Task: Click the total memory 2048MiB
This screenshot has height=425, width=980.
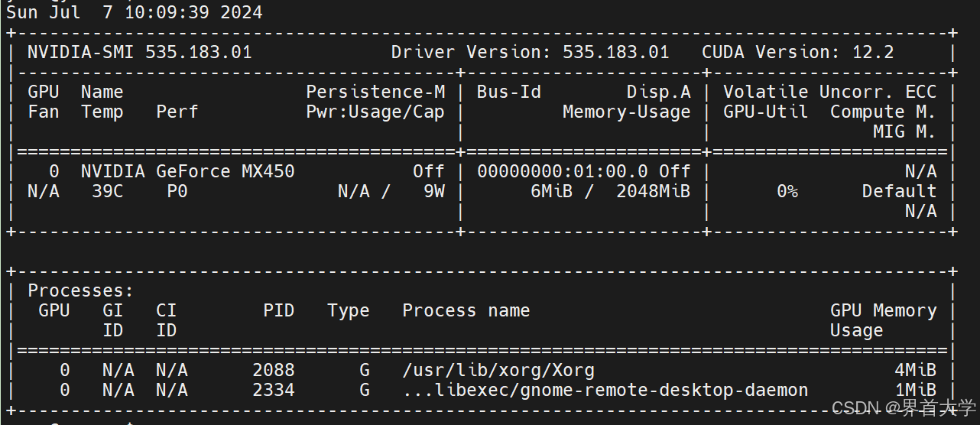Action: point(653,192)
